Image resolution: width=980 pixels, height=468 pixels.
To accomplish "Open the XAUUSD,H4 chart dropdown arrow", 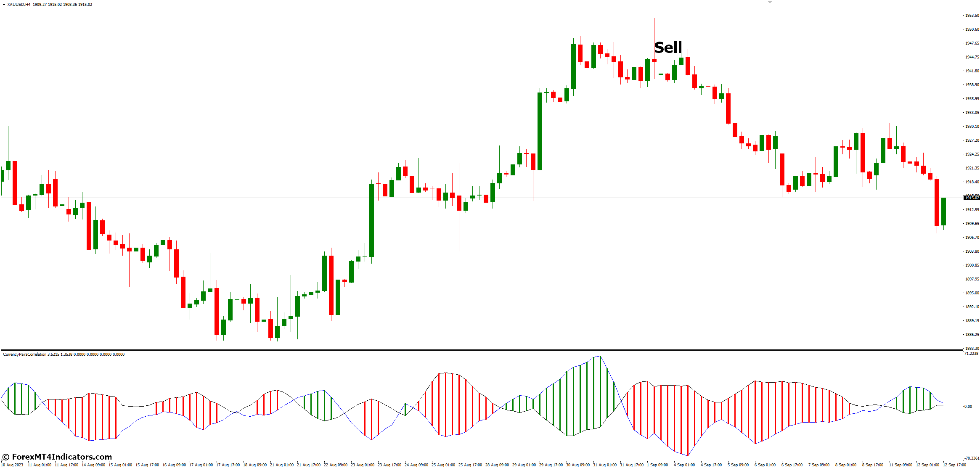I will [x=4, y=5].
